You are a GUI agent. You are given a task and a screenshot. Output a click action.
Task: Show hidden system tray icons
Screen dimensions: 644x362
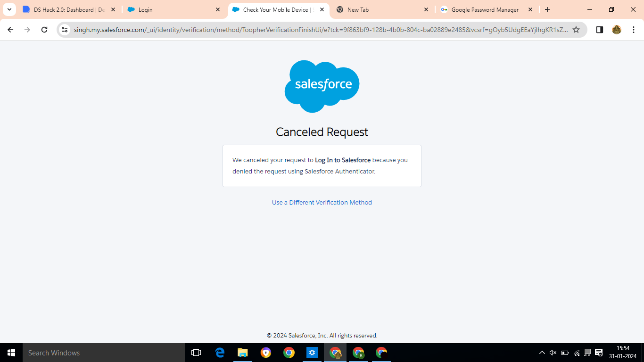(542, 353)
